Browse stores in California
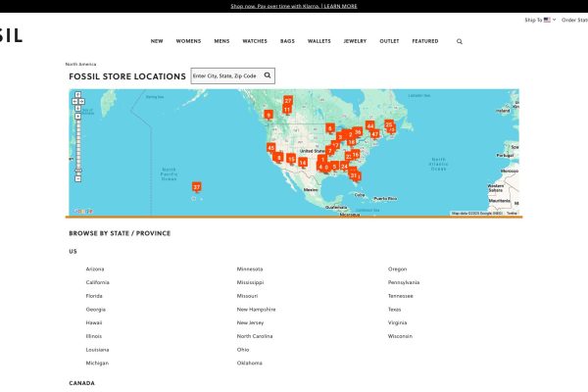 (x=97, y=282)
